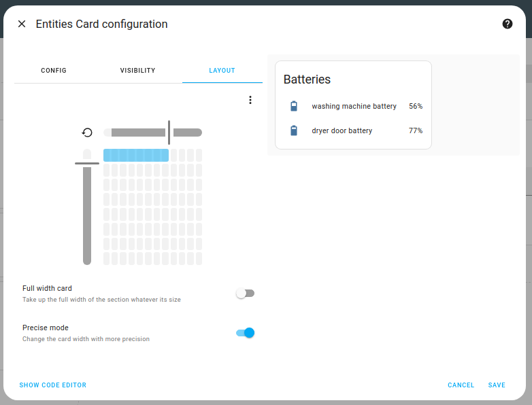Open the three-dot layout options menu
The image size is (532, 405).
click(250, 100)
